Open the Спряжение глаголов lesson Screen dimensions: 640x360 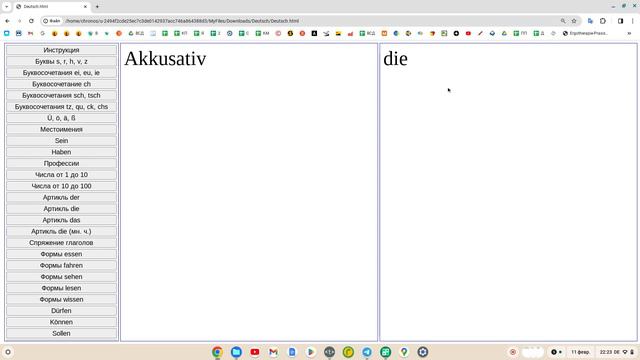click(x=61, y=242)
